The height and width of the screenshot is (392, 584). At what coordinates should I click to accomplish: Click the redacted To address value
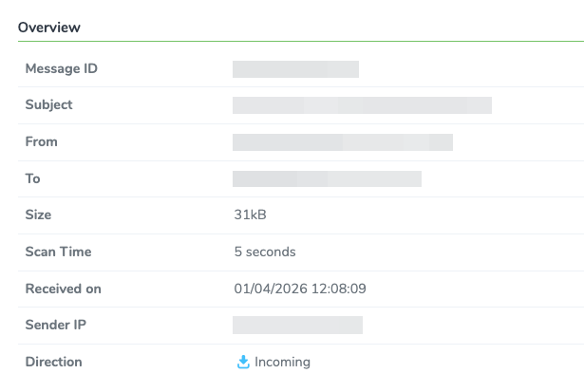pyautogui.click(x=327, y=179)
